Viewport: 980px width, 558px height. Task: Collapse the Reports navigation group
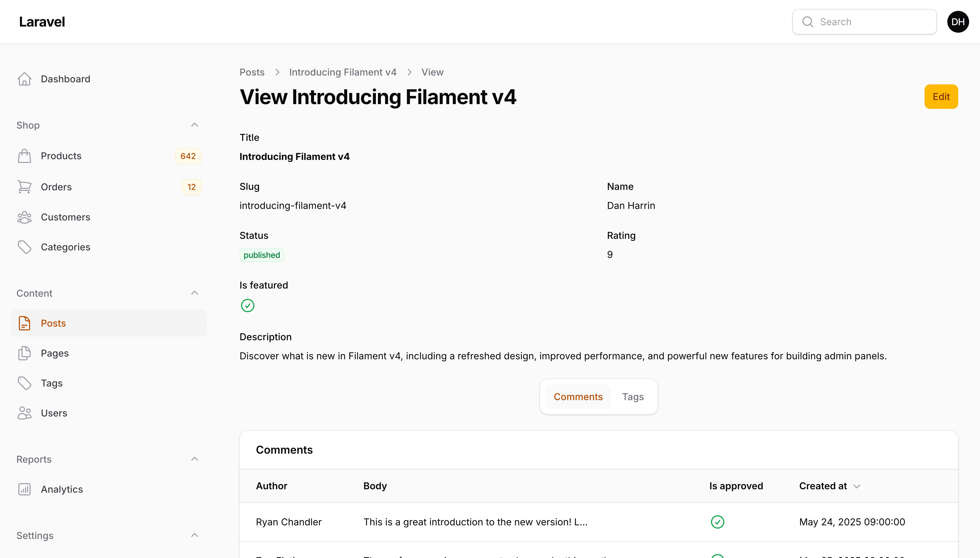click(195, 459)
